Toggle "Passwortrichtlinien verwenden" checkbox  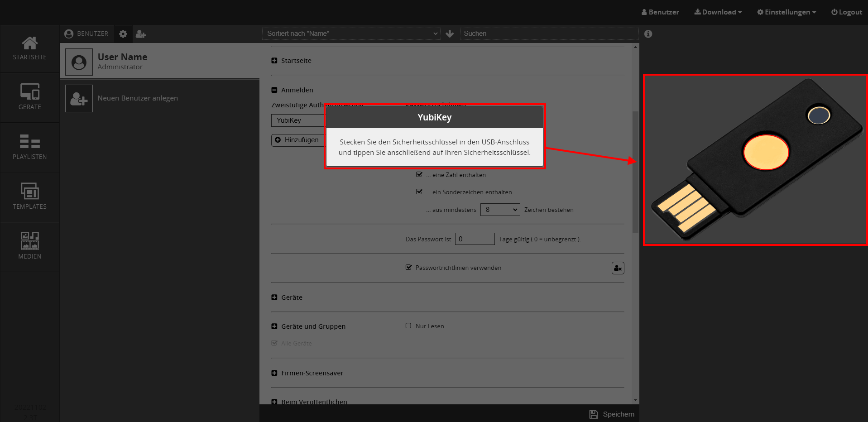click(409, 268)
